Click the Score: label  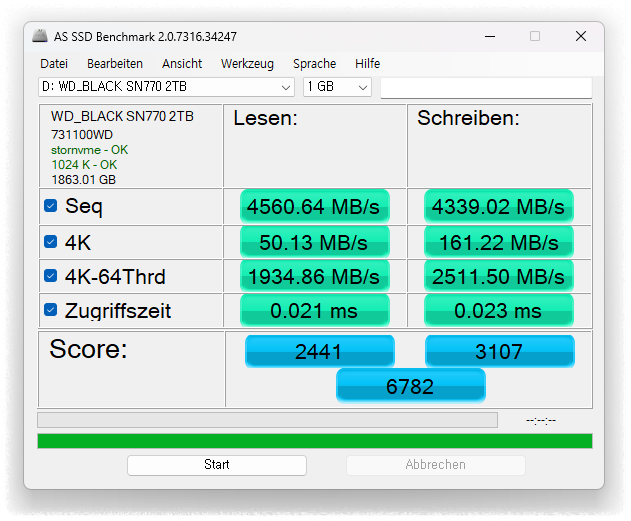point(88,349)
